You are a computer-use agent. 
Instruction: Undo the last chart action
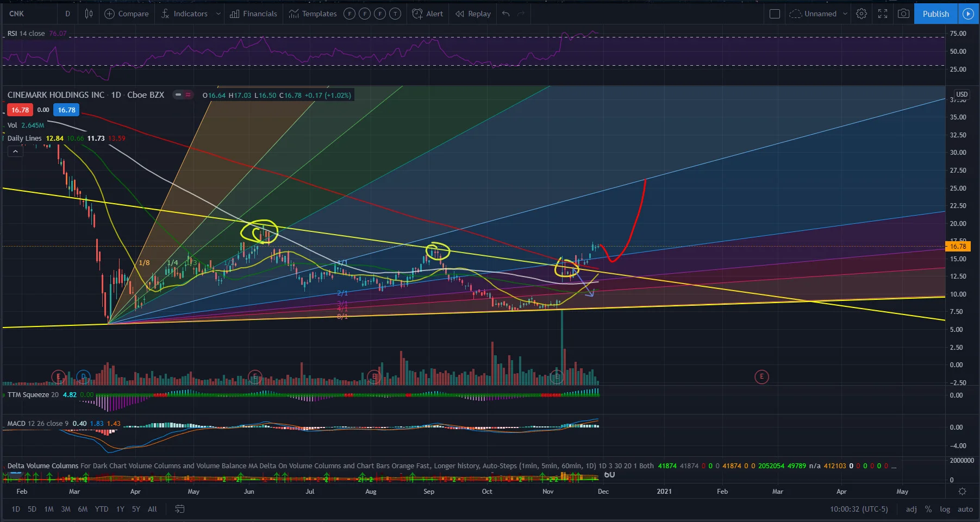(x=506, y=14)
